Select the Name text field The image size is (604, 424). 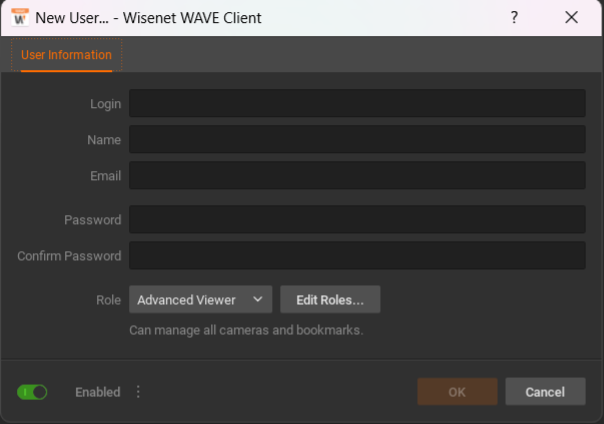click(357, 139)
